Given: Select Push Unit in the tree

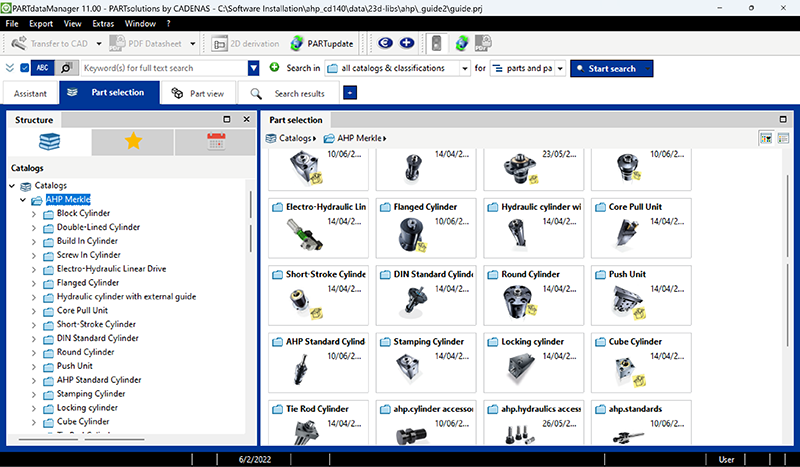Looking at the screenshot, I should click(x=74, y=366).
